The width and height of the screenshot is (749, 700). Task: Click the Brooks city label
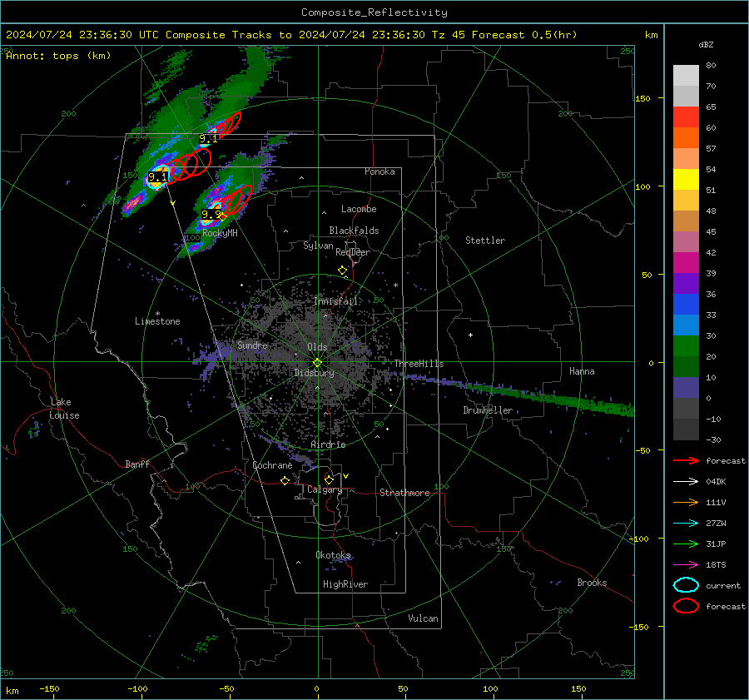point(592,583)
